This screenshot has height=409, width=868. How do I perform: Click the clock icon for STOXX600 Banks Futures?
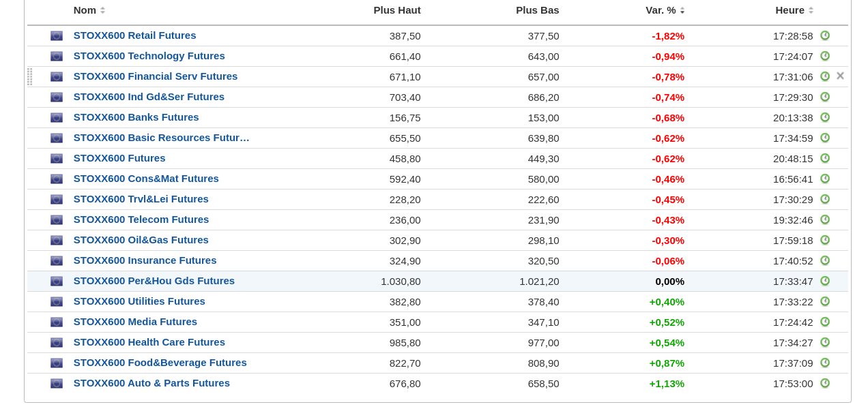coord(825,117)
